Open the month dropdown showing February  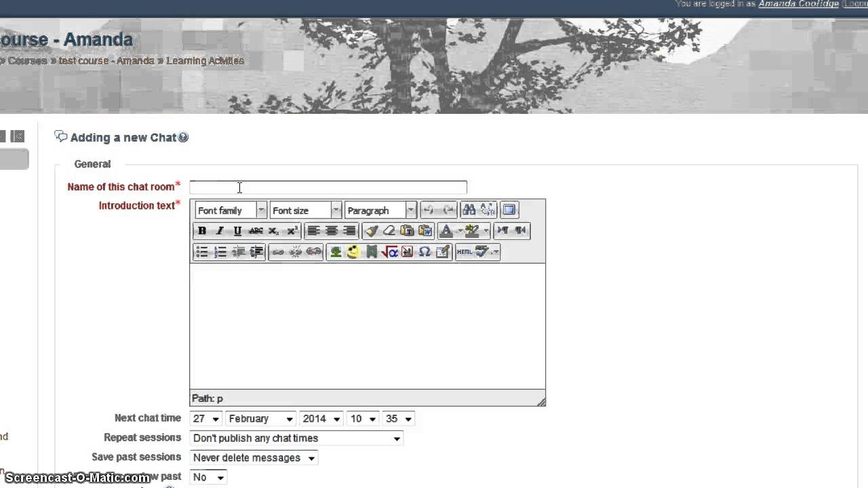pyautogui.click(x=261, y=419)
